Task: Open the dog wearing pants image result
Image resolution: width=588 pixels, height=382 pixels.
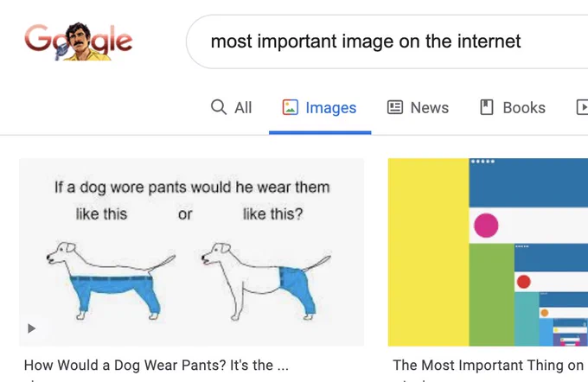Action: 191,251
